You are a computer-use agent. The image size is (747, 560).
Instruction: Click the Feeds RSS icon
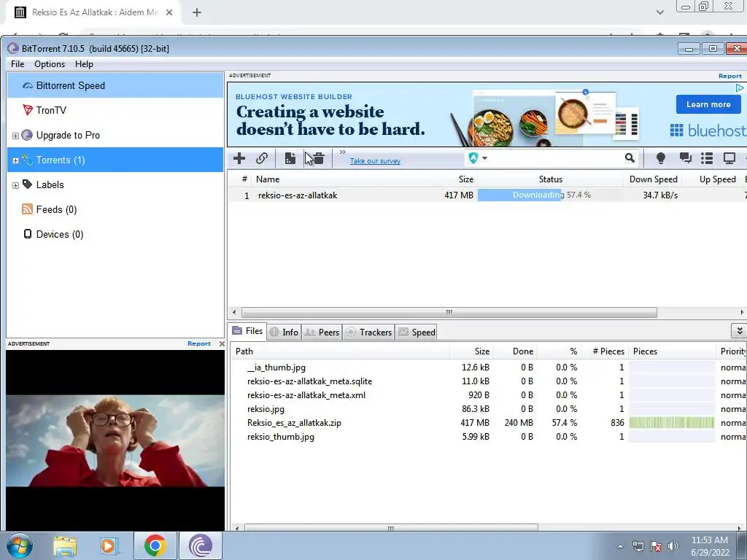coord(28,209)
